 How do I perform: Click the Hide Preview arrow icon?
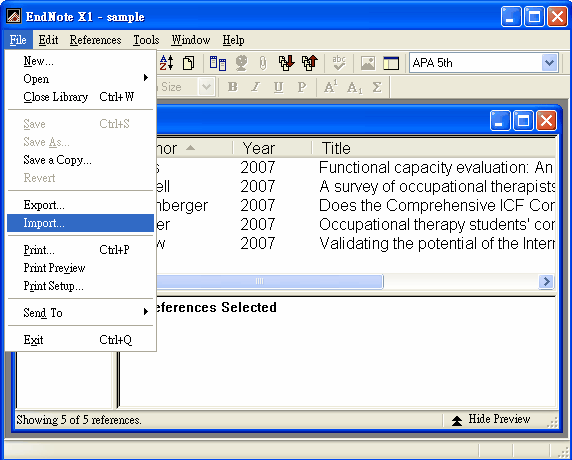(456, 420)
